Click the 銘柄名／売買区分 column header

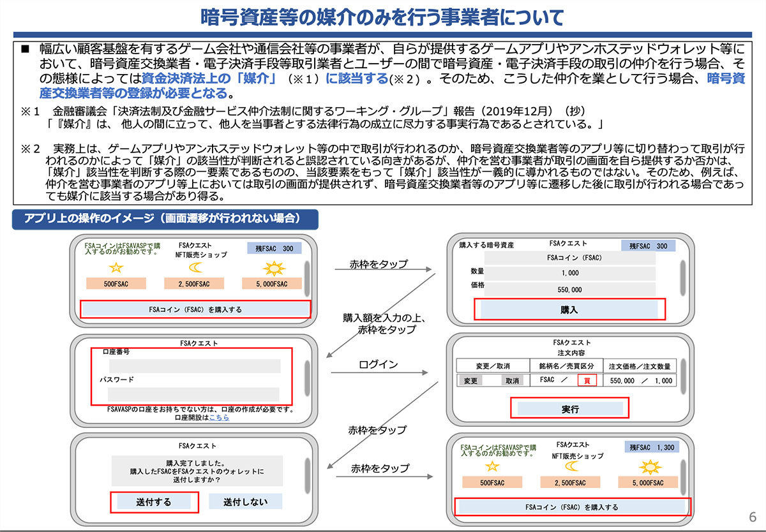coord(566,366)
